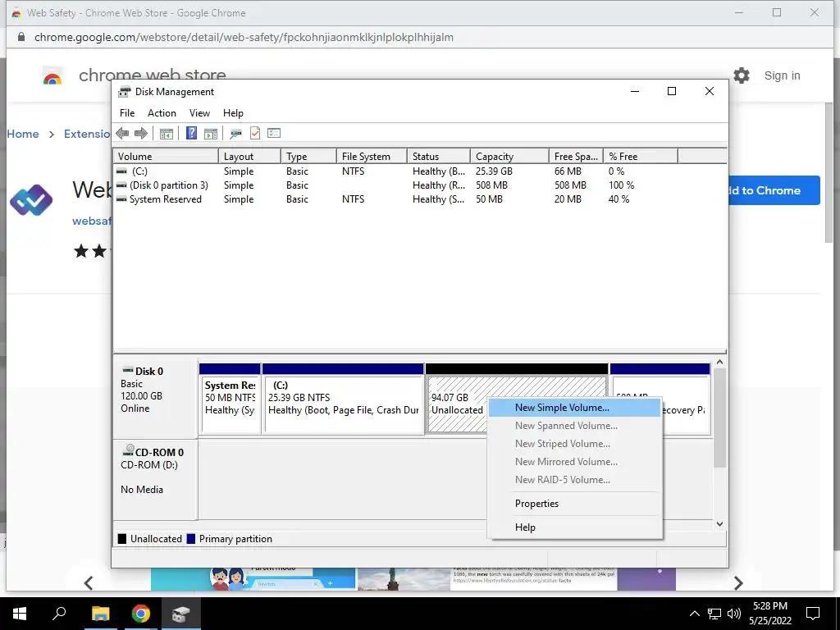Open the taskbar Search magnifier
This screenshot has width=840, height=630.
[x=59, y=614]
